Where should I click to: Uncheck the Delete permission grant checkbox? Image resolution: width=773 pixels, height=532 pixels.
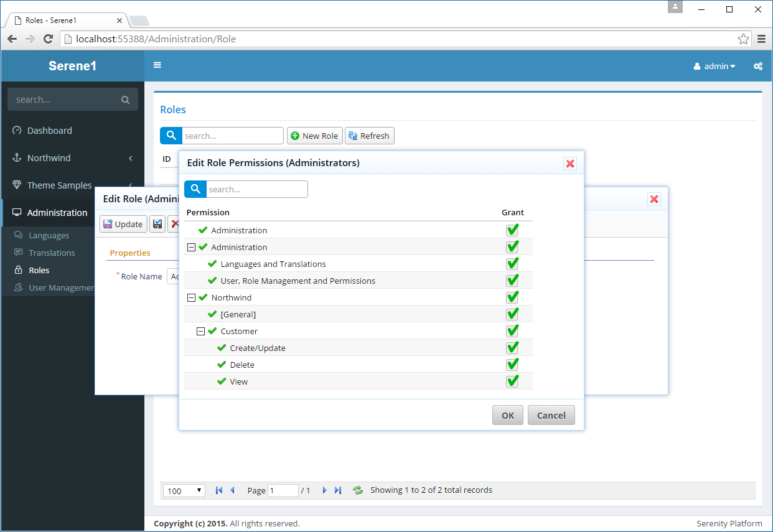(x=512, y=365)
